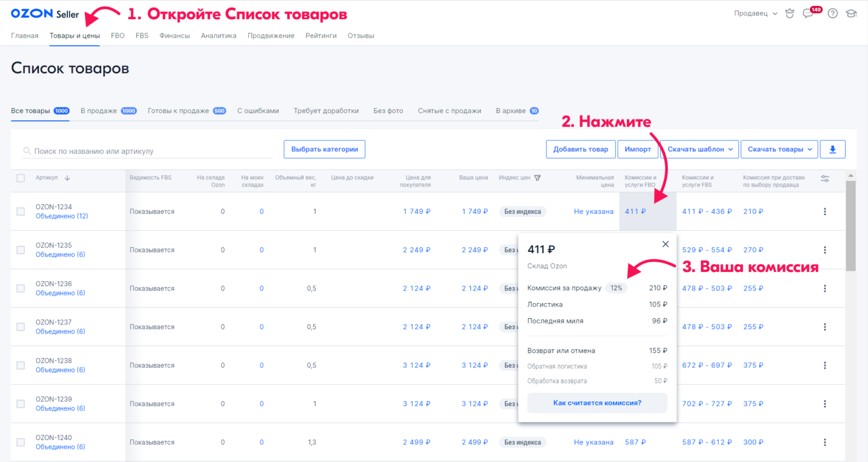Open table column settings sliders icon
The height and width of the screenshot is (462, 868).
(825, 178)
